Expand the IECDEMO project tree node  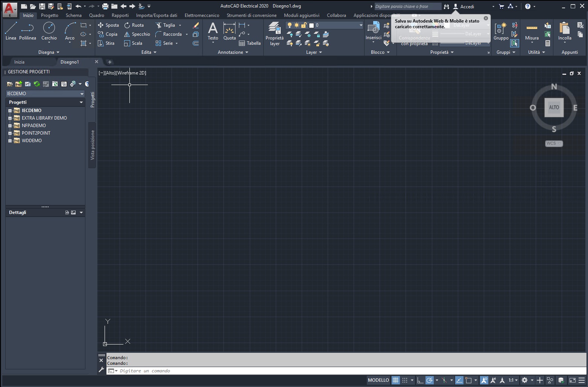pyautogui.click(x=10, y=111)
